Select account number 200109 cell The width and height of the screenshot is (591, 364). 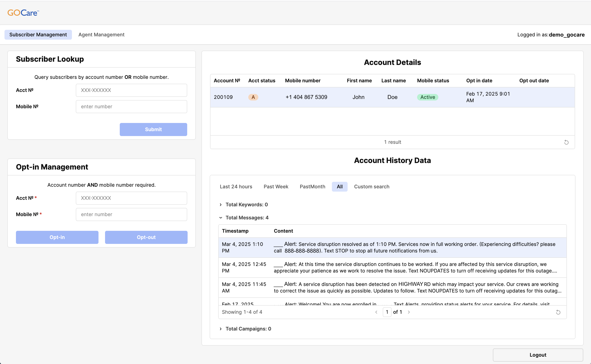click(223, 97)
